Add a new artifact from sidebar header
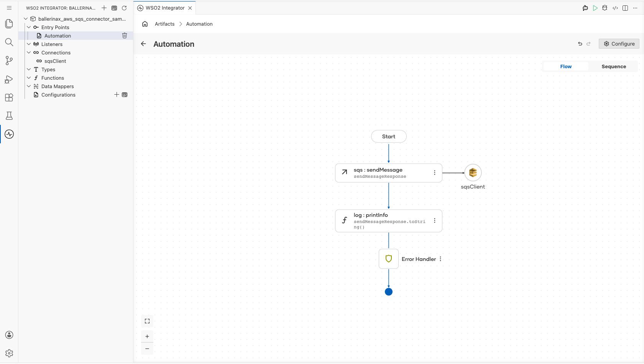This screenshot has width=644, height=364. (104, 8)
